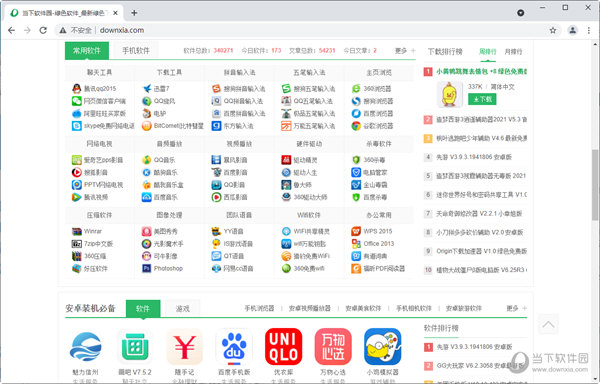Click the 7zip中文版 link
This screenshot has width=600, height=384.
pos(98,244)
